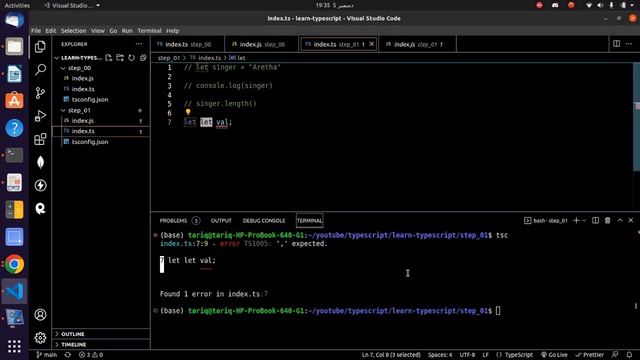Start Go Live server

(554, 355)
